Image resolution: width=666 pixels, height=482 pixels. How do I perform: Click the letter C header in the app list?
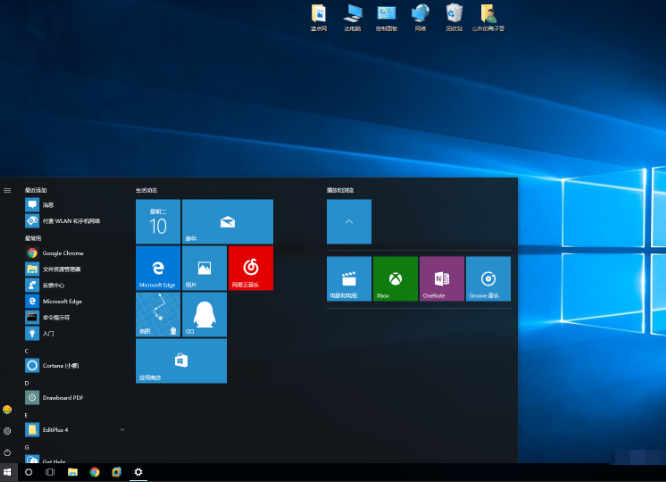tap(27, 351)
